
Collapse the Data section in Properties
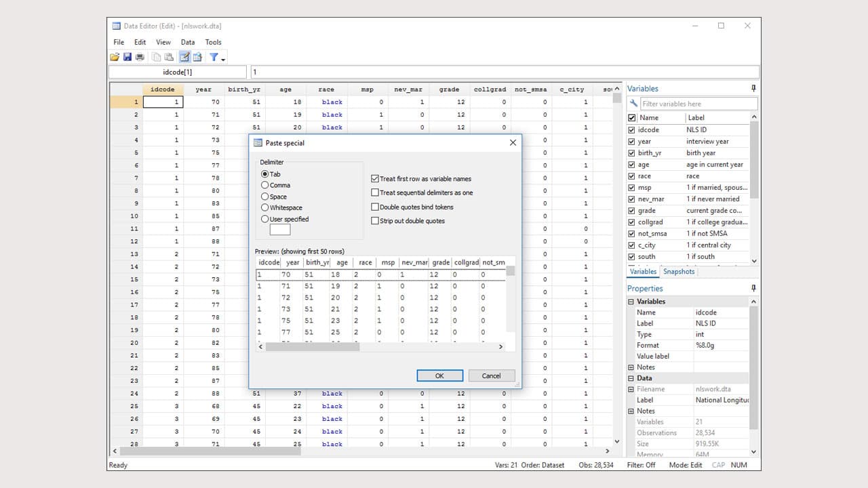[631, 378]
